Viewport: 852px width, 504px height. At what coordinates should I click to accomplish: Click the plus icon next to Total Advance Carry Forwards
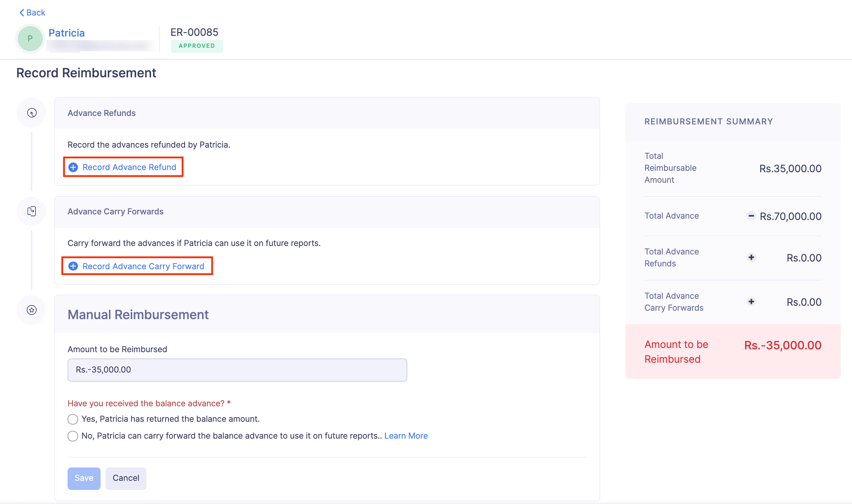tap(751, 301)
